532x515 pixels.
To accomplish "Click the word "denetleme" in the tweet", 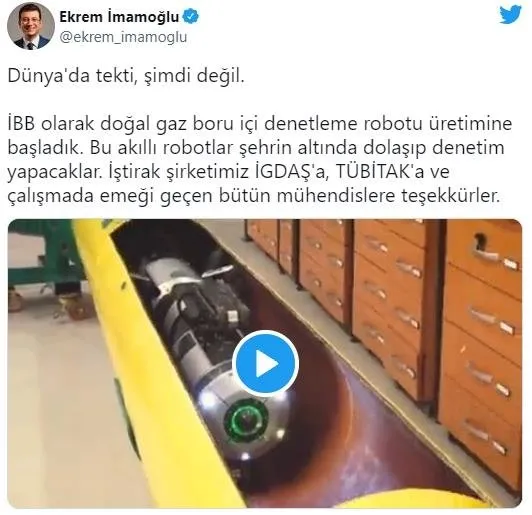I will 310,124.
